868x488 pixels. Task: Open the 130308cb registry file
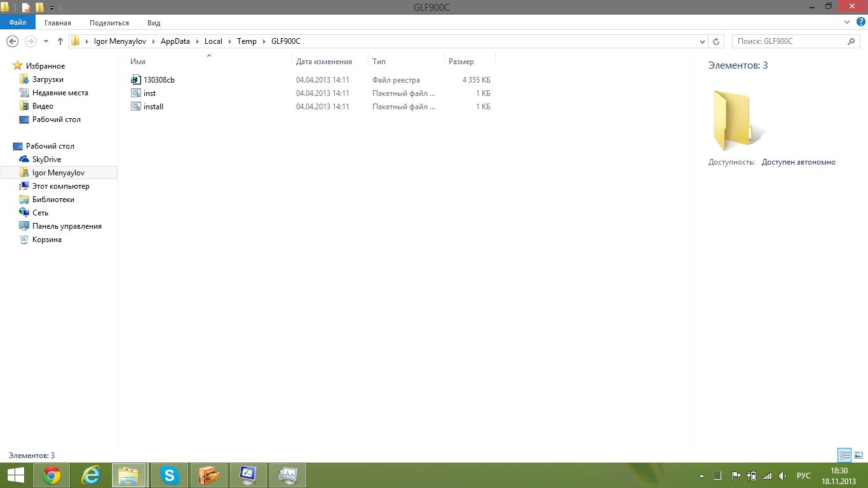[x=159, y=80]
